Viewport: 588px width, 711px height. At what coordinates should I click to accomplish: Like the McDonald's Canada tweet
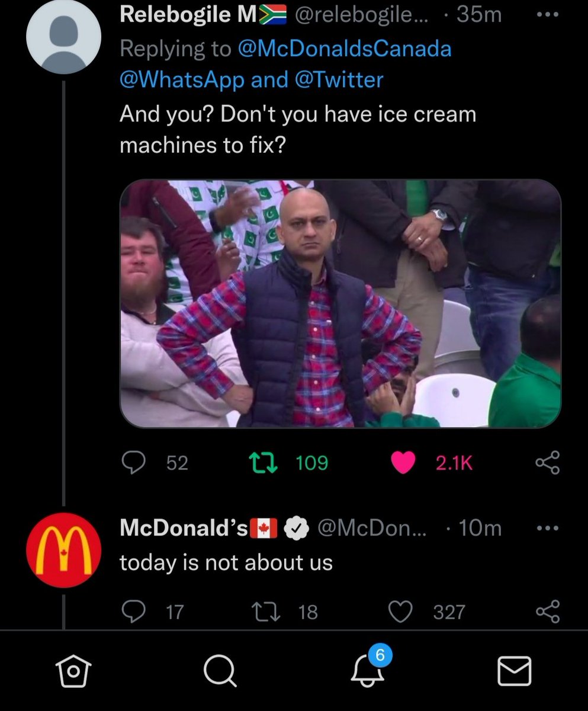point(400,611)
